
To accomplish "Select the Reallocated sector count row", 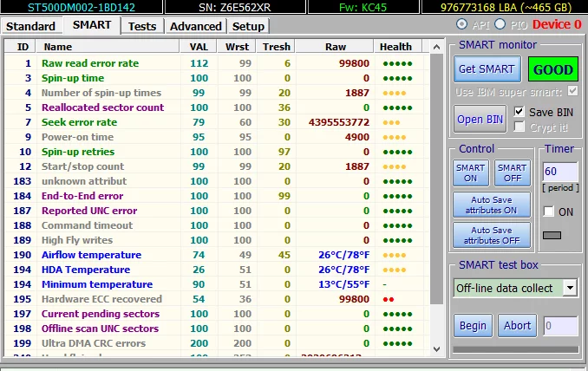I will (x=102, y=107).
